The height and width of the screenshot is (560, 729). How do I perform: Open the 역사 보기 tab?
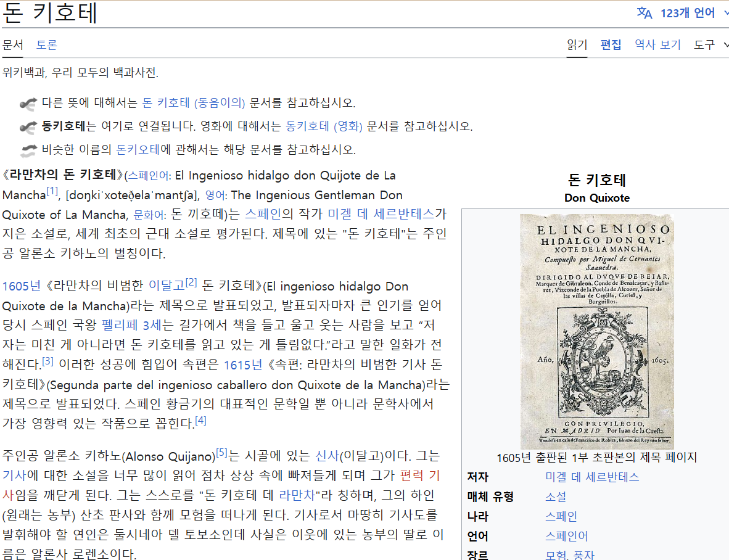(657, 44)
